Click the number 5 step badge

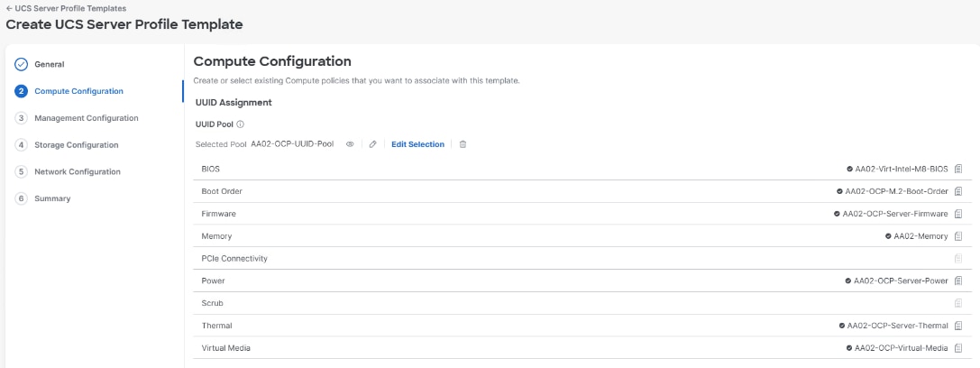tap(22, 171)
